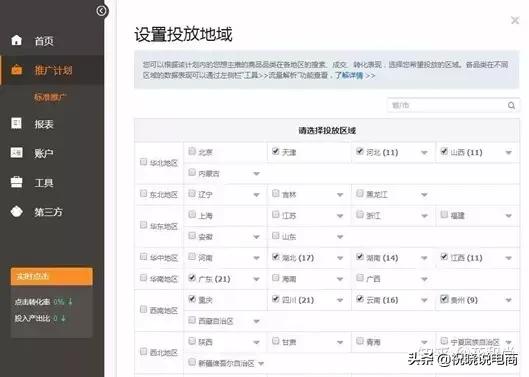The image size is (529, 377).
Task: Uncheck the 天津 checkbox
Action: coord(276,151)
